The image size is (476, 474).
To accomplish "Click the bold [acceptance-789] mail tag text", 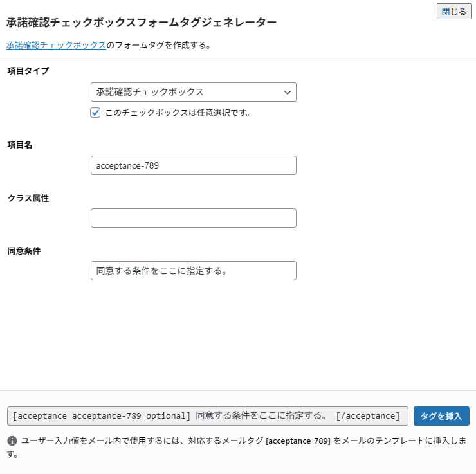I will (x=298, y=441).
